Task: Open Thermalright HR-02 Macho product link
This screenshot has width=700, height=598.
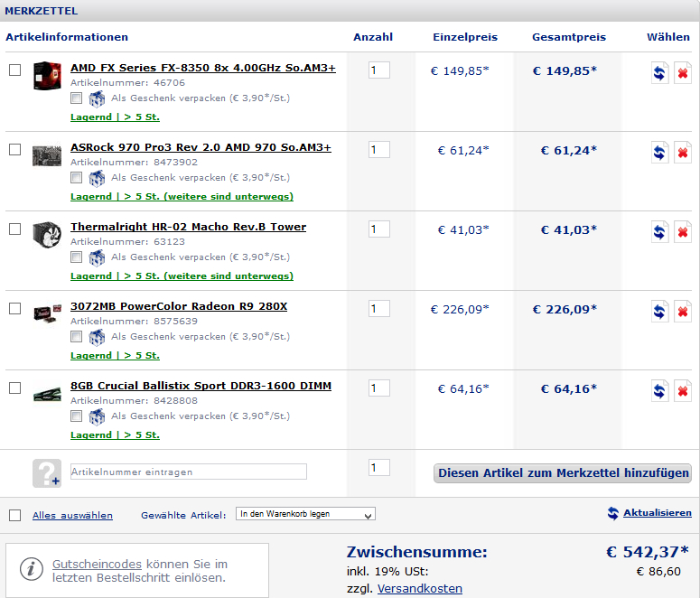Action: coord(189,227)
